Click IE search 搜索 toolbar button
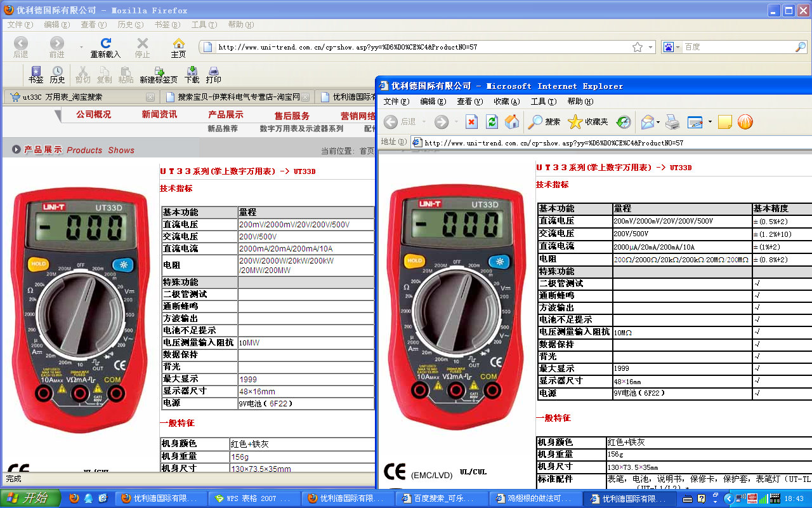The height and width of the screenshot is (508, 812). pos(544,122)
